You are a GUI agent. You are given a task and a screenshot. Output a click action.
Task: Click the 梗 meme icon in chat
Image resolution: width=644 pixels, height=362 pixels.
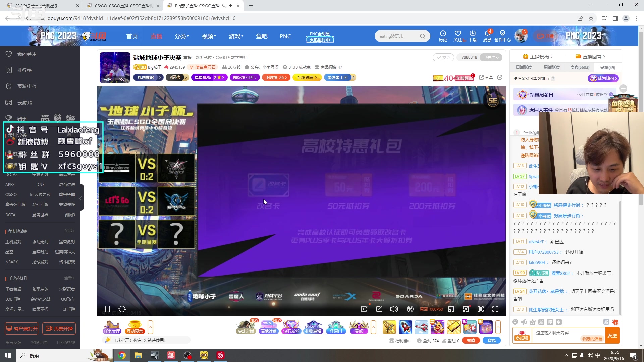(x=550, y=322)
